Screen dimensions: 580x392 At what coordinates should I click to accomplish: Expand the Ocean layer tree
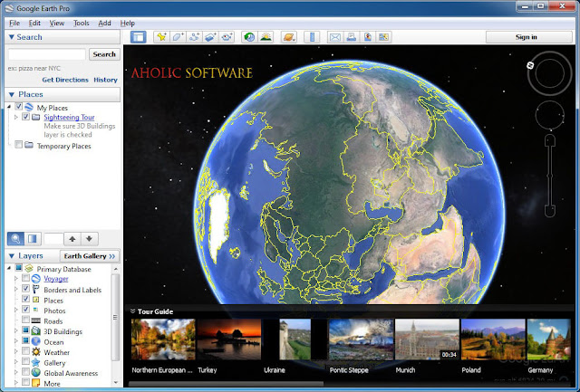click(16, 340)
